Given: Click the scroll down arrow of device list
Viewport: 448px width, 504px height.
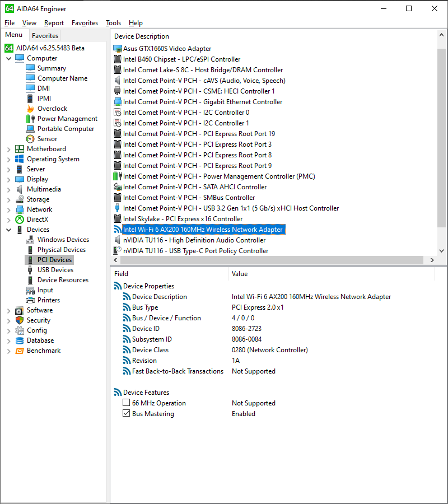Looking at the screenshot, I should click(x=441, y=251).
